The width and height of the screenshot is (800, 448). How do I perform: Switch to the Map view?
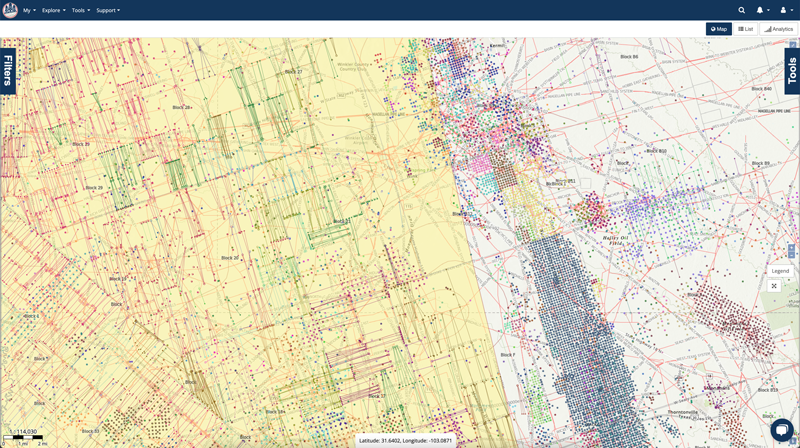point(718,29)
